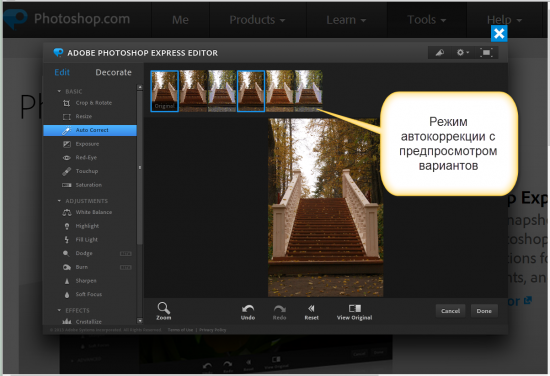Click the feedback pen icon in the editor header

(440, 53)
